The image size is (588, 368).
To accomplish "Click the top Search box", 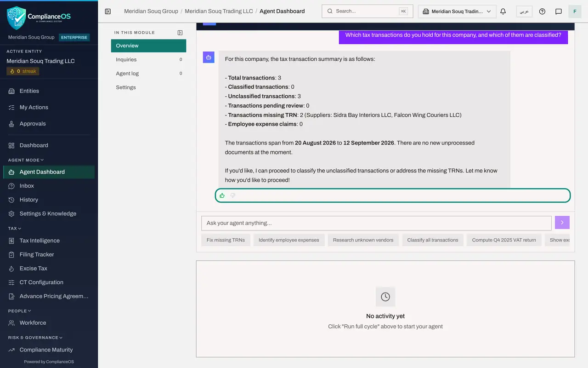I will pyautogui.click(x=367, y=11).
